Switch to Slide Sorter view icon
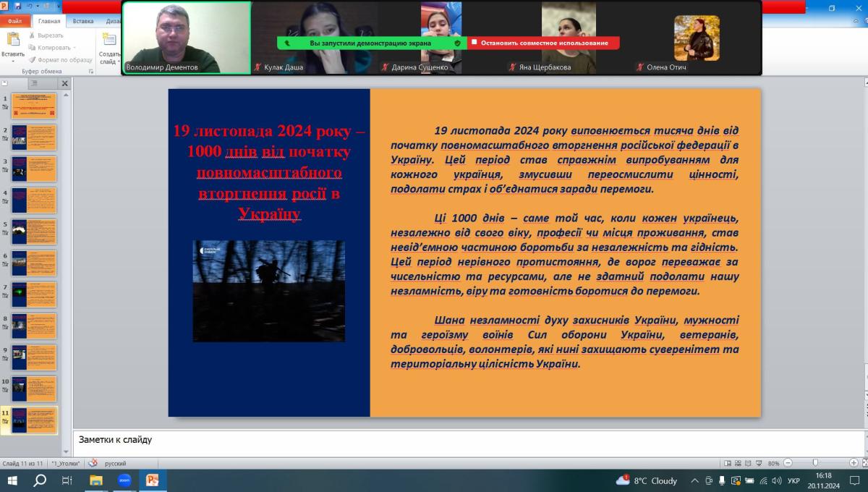The width and height of the screenshot is (868, 492). [x=738, y=463]
